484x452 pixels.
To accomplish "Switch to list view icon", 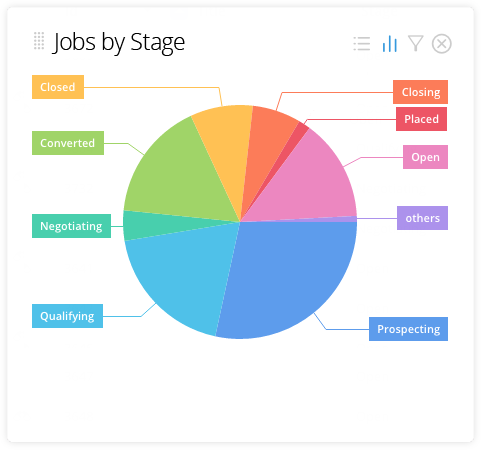I will 362,44.
